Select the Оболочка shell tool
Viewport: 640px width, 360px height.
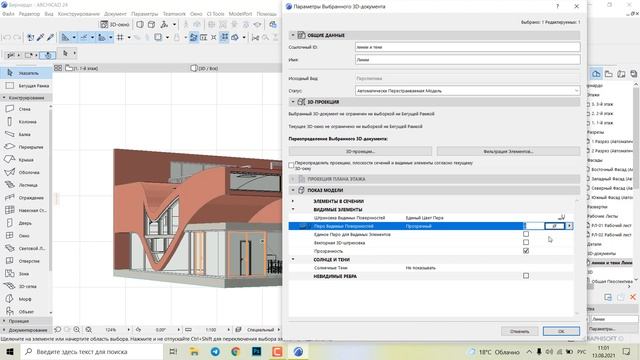[x=24, y=172]
